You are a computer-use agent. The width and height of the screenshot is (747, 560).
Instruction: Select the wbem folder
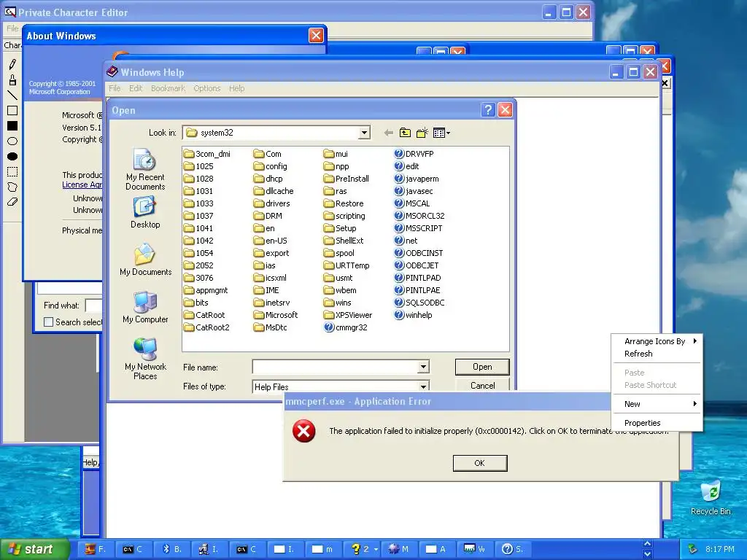[x=340, y=290]
